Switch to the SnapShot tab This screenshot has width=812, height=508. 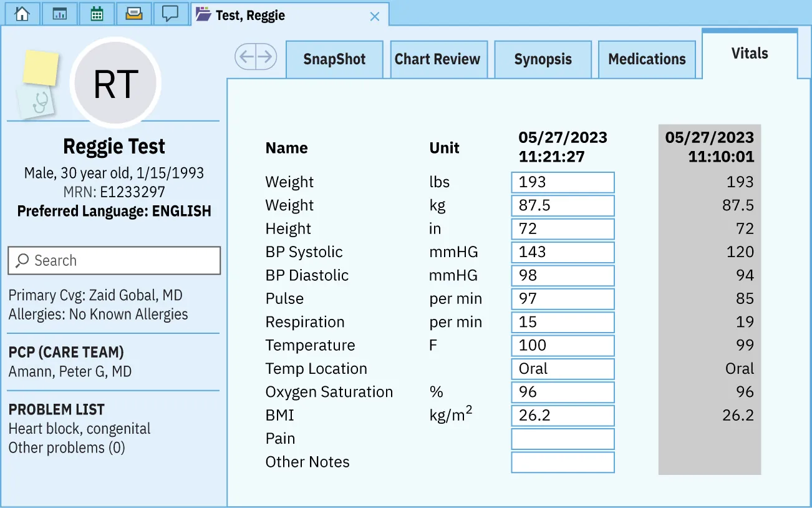point(334,59)
